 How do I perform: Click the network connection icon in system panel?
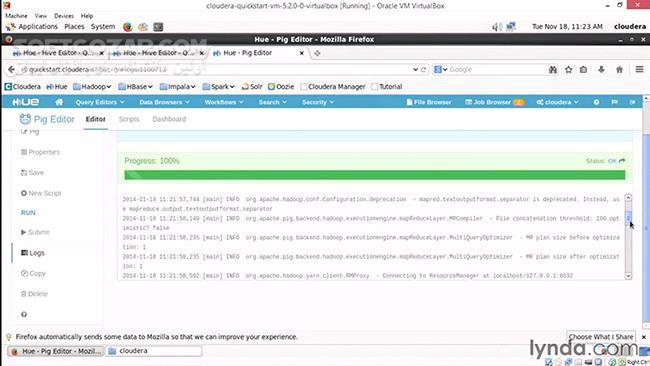click(511, 27)
